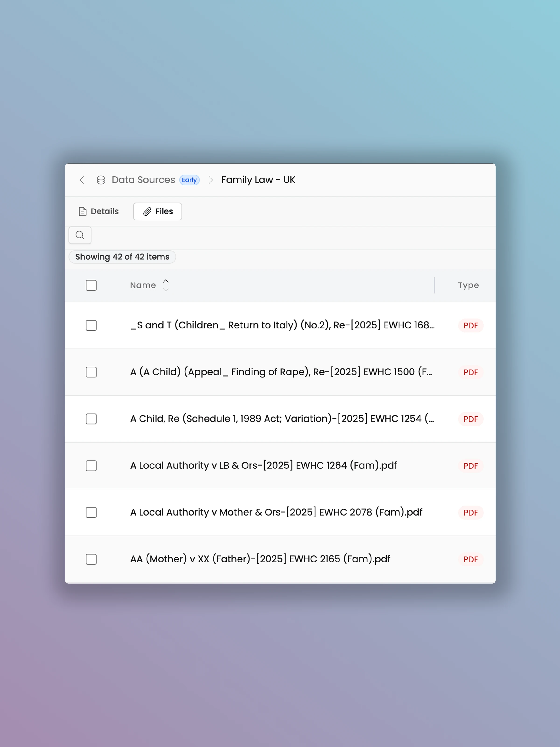Click PDF badge for S and T file

[x=470, y=325]
